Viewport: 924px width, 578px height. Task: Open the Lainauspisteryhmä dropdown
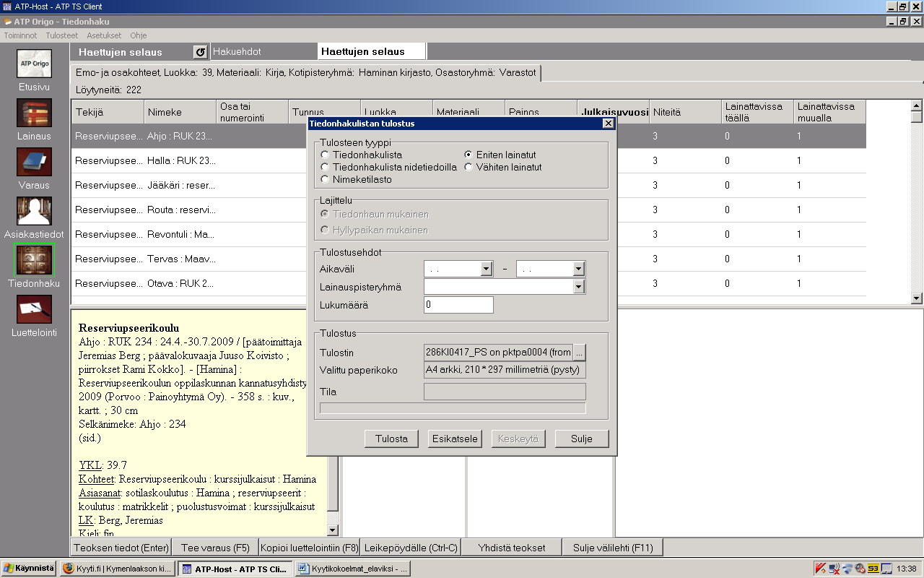[579, 287]
